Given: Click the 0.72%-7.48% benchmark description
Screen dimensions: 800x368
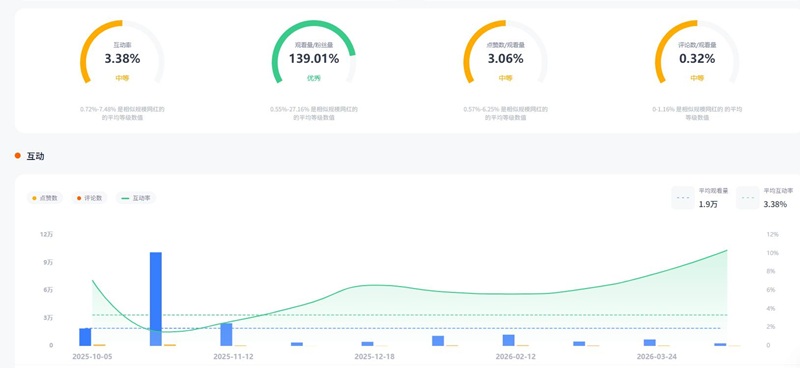Looking at the screenshot, I should click(x=122, y=113).
